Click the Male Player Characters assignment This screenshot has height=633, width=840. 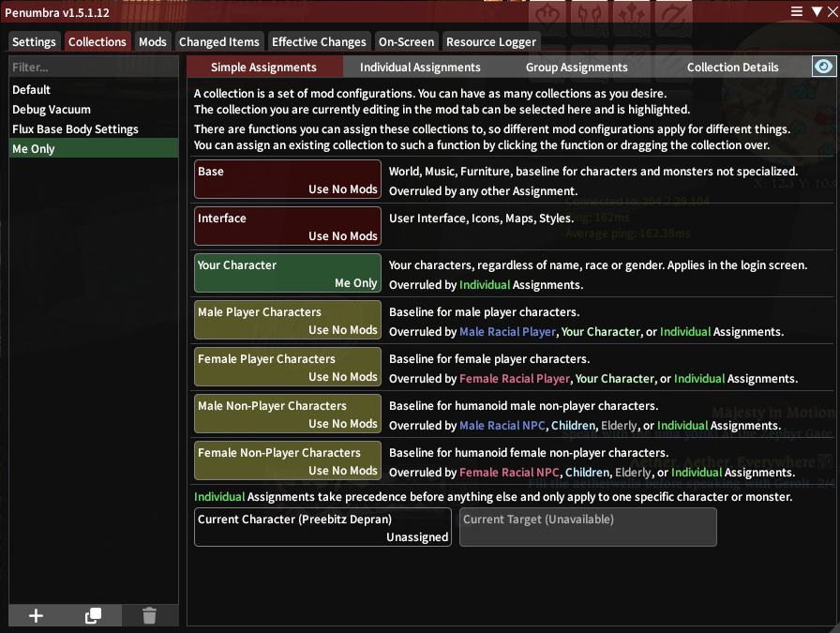pos(288,320)
